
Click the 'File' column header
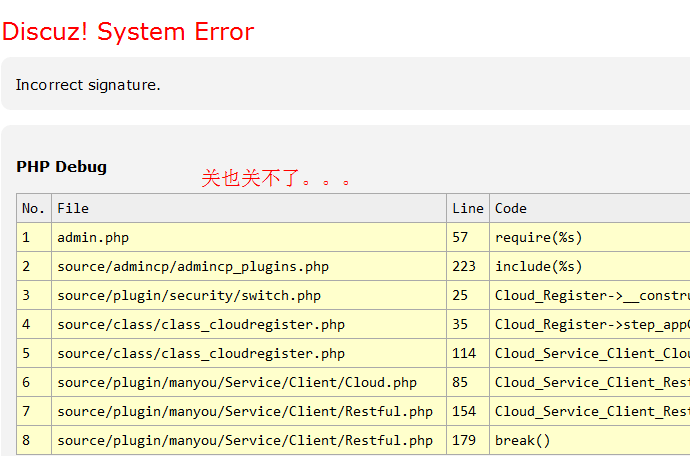click(x=249, y=208)
